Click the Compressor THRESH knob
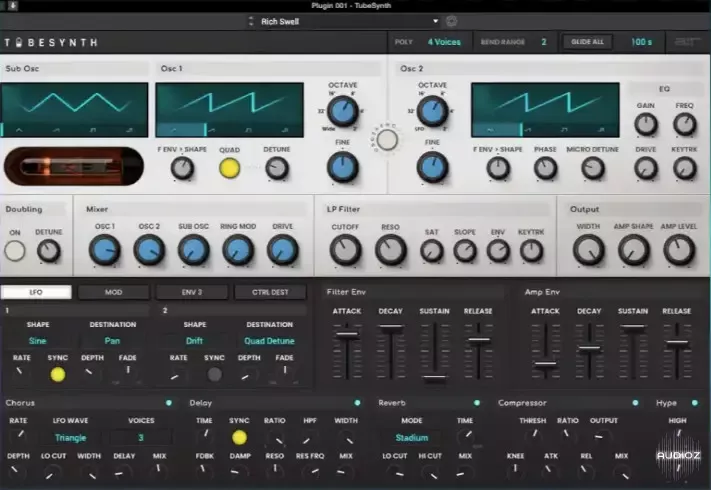The height and width of the screenshot is (490, 711). click(x=533, y=436)
